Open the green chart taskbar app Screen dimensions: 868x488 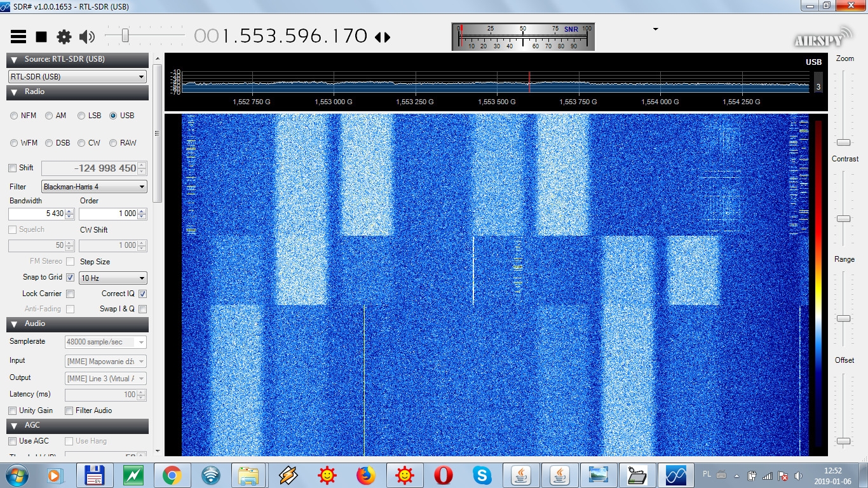pyautogui.click(x=133, y=475)
